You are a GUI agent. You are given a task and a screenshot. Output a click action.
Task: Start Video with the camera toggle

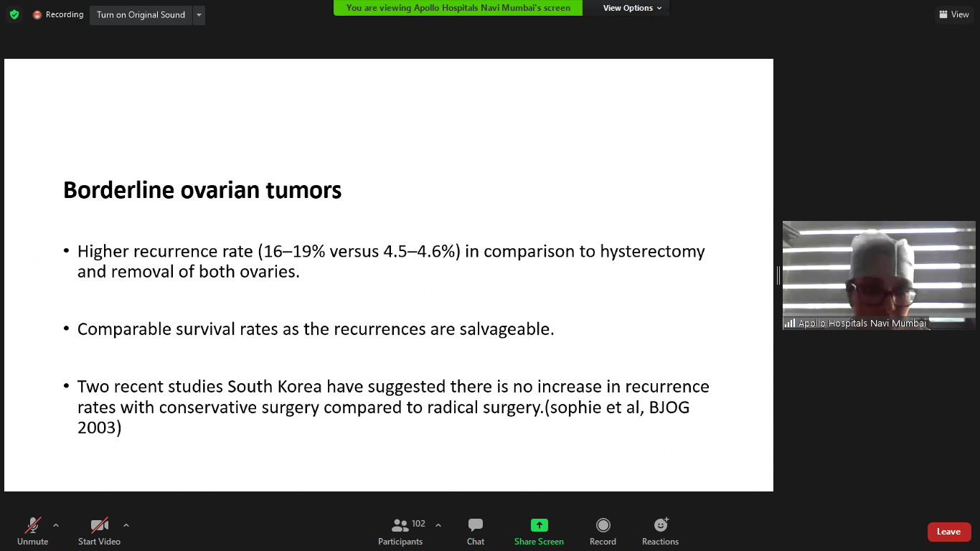point(99,525)
